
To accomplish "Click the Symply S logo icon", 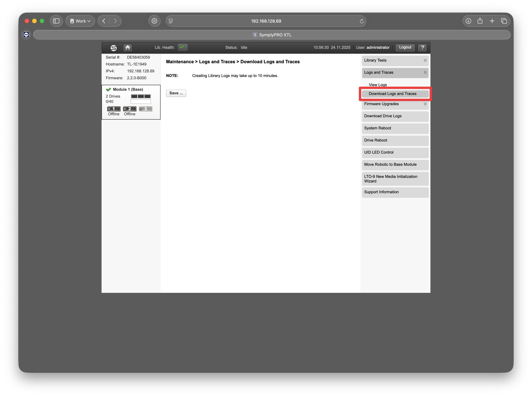I will point(114,48).
